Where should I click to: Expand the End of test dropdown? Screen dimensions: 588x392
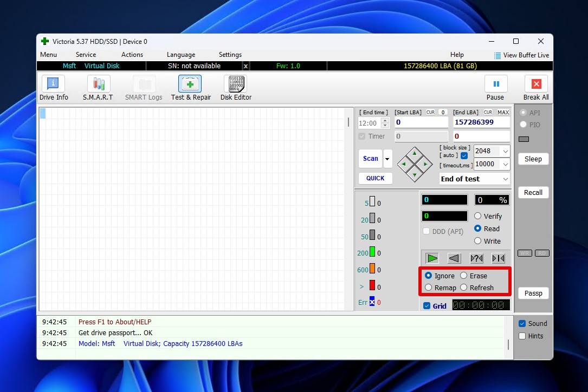pos(505,179)
